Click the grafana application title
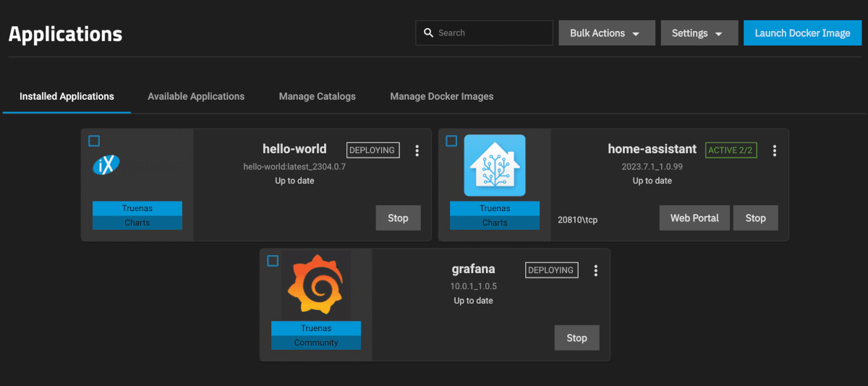 473,269
